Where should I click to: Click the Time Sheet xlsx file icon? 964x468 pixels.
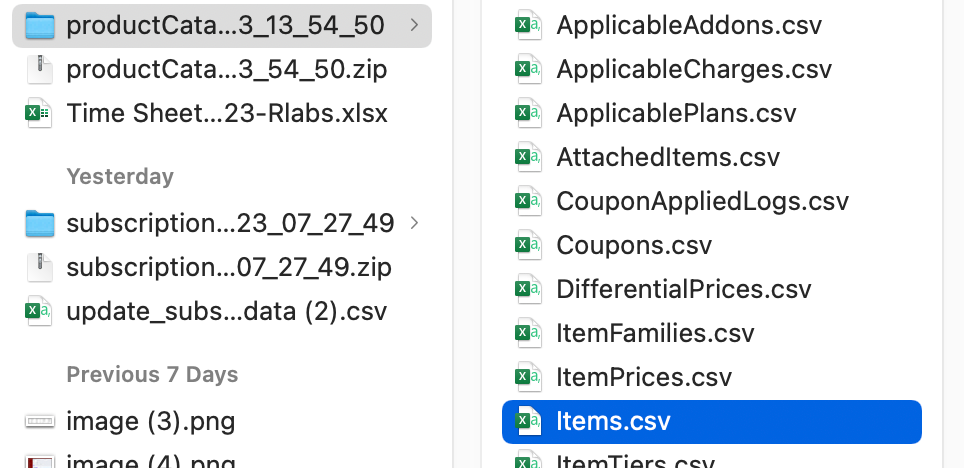pos(39,113)
